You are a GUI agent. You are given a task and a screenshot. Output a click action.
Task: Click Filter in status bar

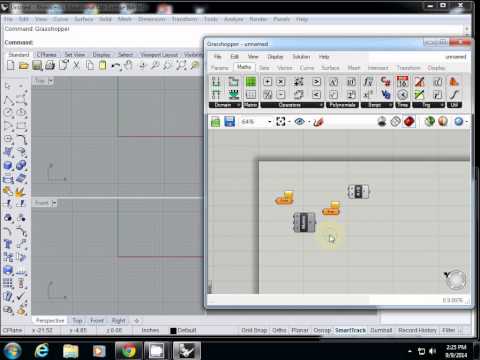tap(449, 330)
